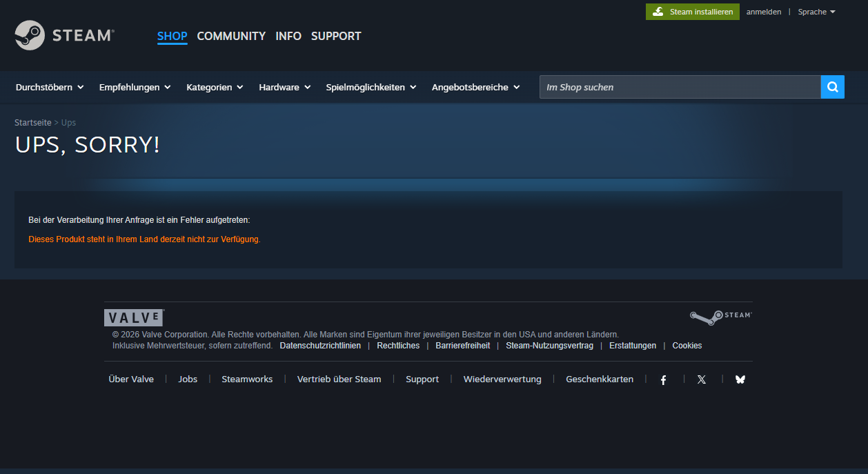Open Vertrieb über Steam link
This screenshot has width=868, height=474.
(x=339, y=379)
